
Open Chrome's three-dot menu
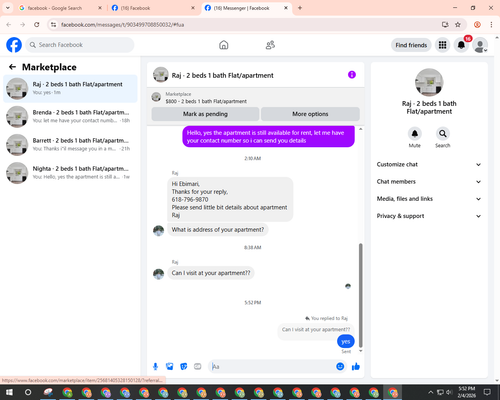[x=491, y=25]
